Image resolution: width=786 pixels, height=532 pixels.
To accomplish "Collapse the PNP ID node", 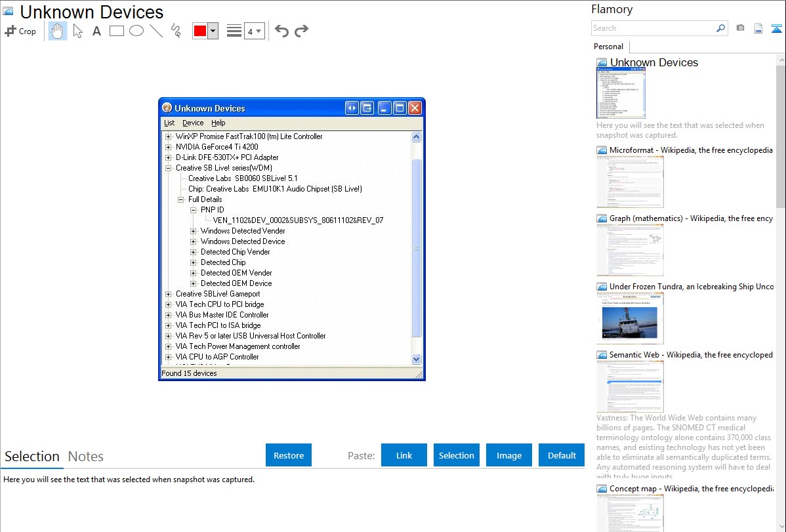I will tap(194, 210).
